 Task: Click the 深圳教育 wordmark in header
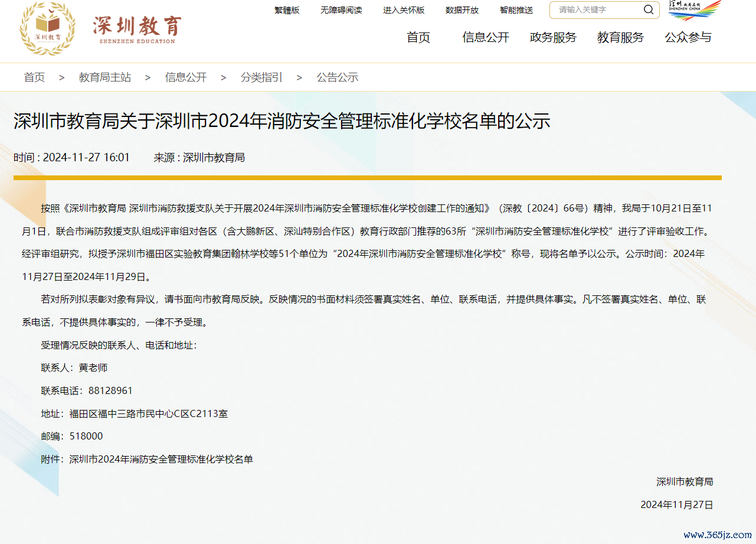[136, 28]
